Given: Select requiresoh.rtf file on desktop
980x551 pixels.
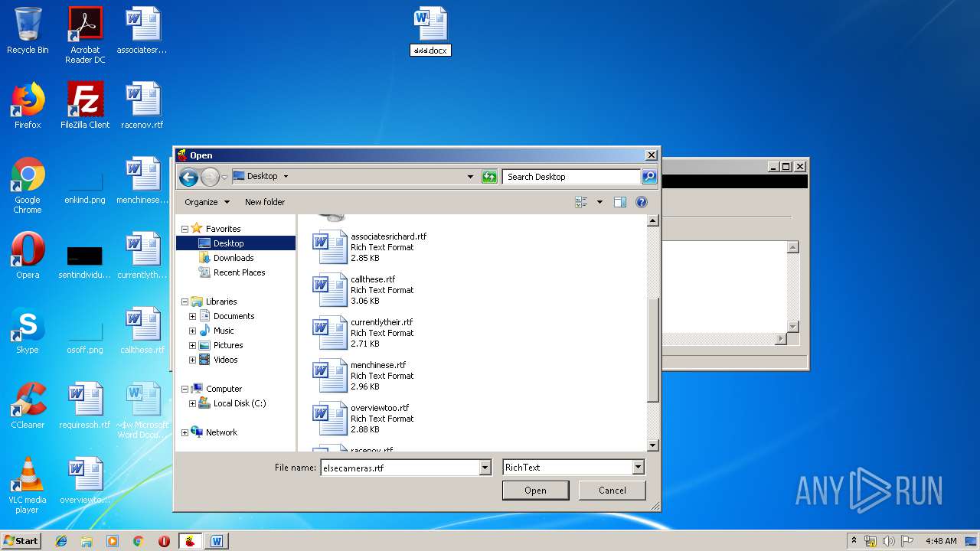Looking at the screenshot, I should [85, 406].
